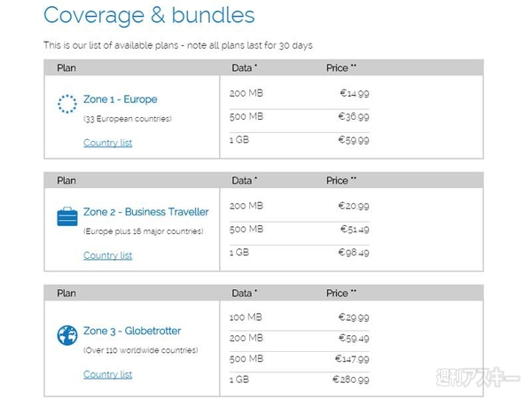Select the Zone 3 - Globetrotter title
532x399 pixels.
pos(131,331)
